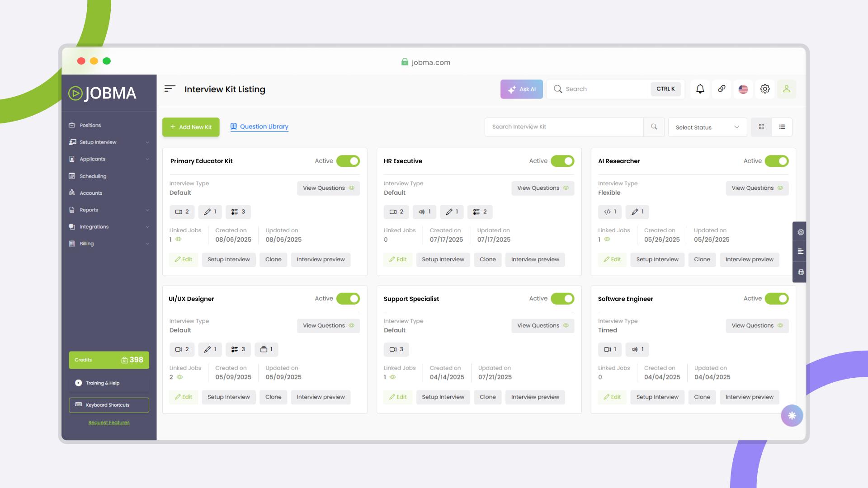This screenshot has width=868, height=488.
Task: Click the hamburger menu collapse icon
Action: click(x=170, y=89)
